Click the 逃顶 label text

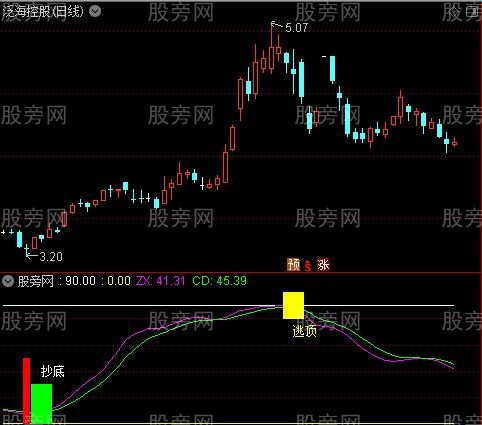pos(304,331)
